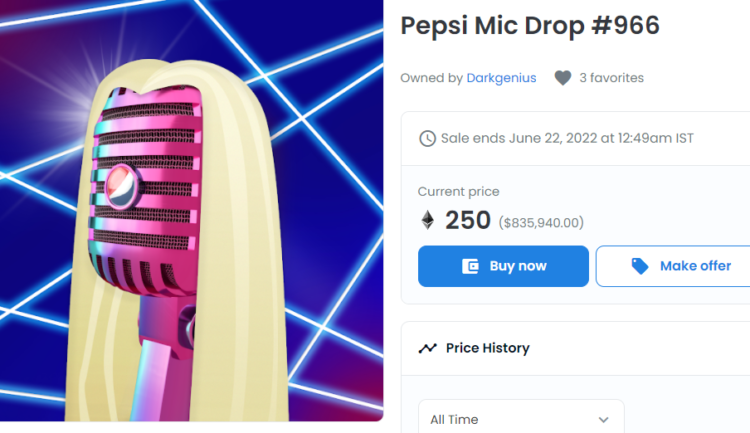This screenshot has height=433, width=750.
Task: Click the tag icon in Make offer
Action: click(x=640, y=266)
